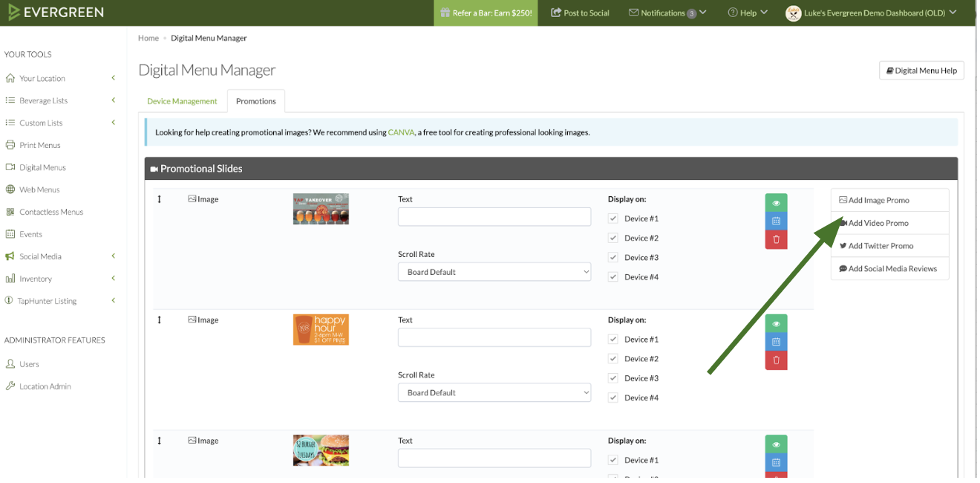Viewport: 980px width, 483px height.
Task: Click Add Social Media Reviews
Action: 889,269
